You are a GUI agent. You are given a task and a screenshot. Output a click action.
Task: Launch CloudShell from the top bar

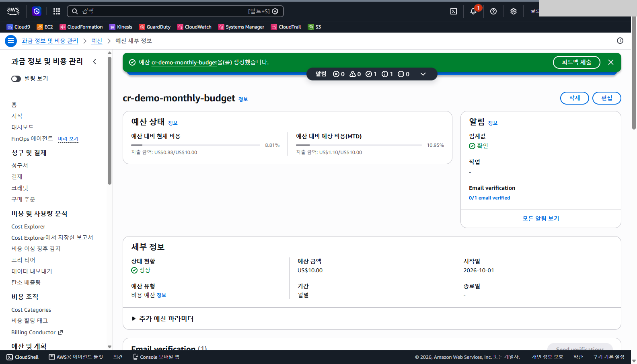(x=454, y=11)
